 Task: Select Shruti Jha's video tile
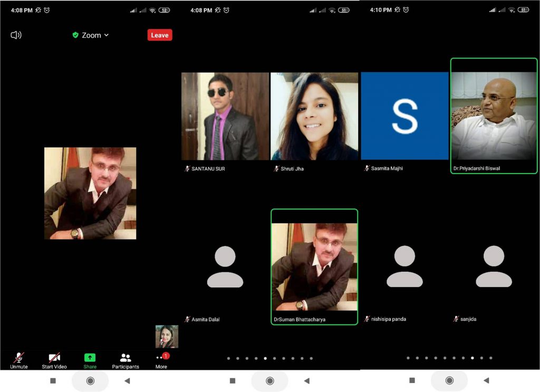(x=314, y=116)
